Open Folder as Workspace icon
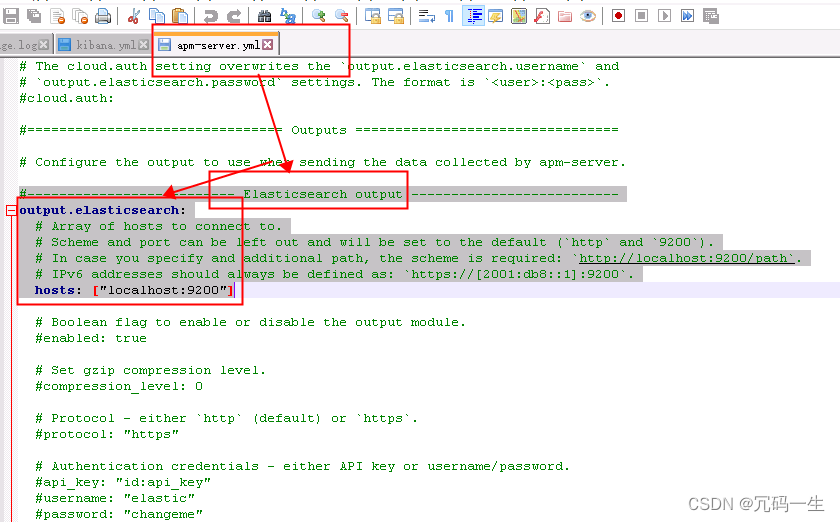 coord(565,17)
